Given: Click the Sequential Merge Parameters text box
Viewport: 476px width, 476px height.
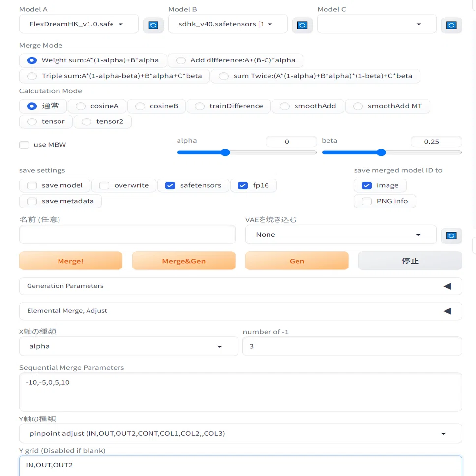Looking at the screenshot, I should pos(240,391).
